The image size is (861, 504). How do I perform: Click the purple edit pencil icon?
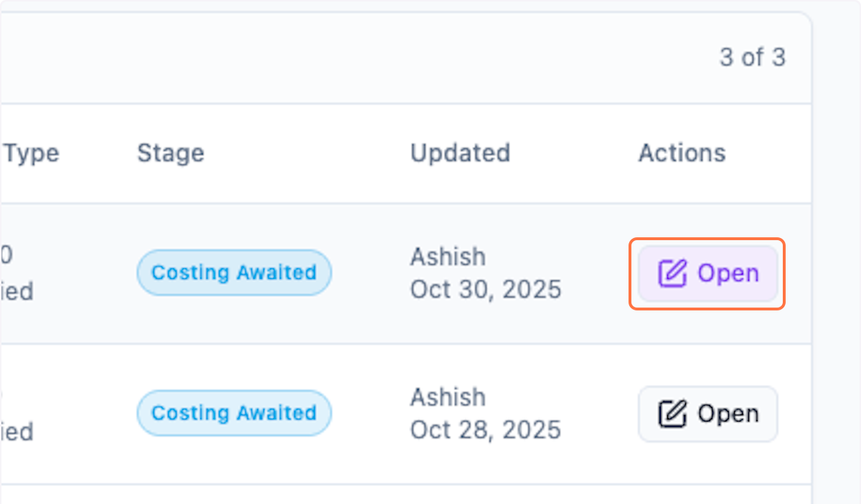pos(672,274)
